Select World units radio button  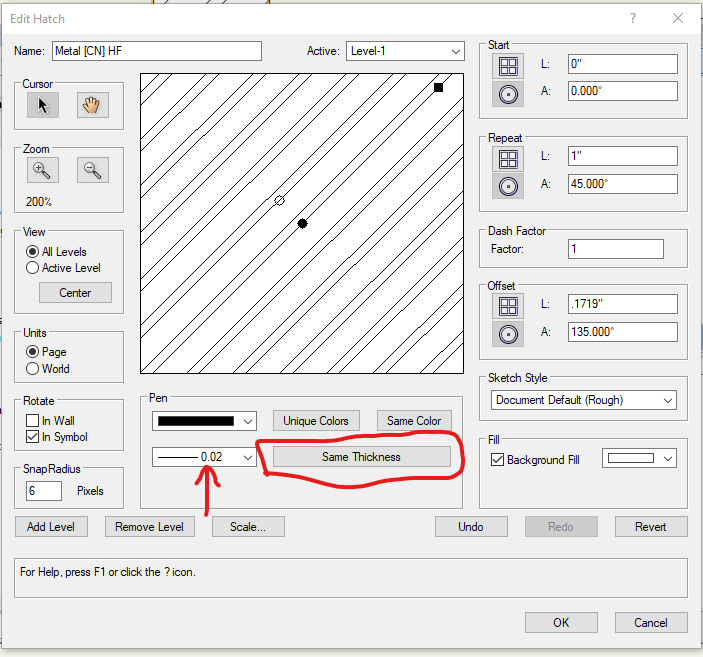[33, 369]
